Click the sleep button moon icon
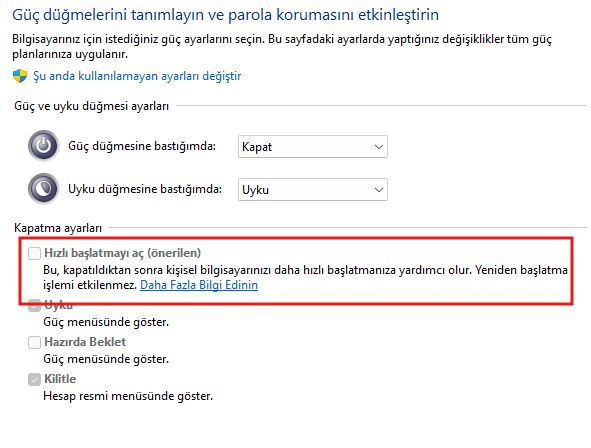Image resolution: width=591 pixels, height=448 pixels. coord(43,188)
